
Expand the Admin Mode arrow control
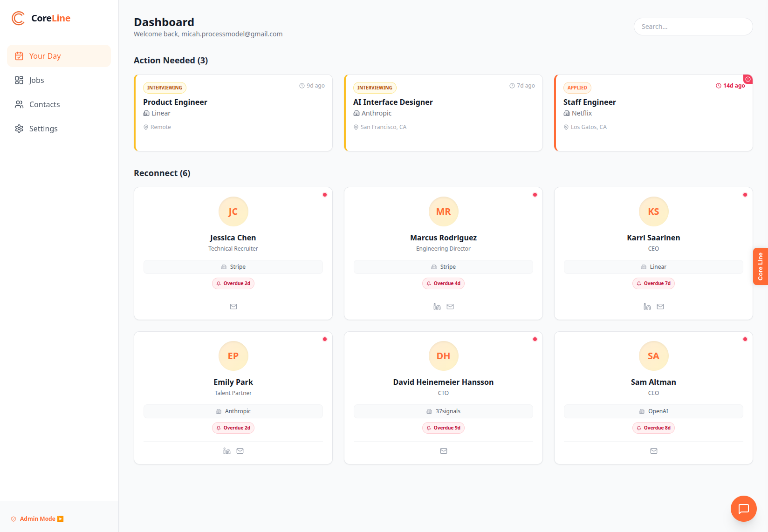[x=61, y=518]
